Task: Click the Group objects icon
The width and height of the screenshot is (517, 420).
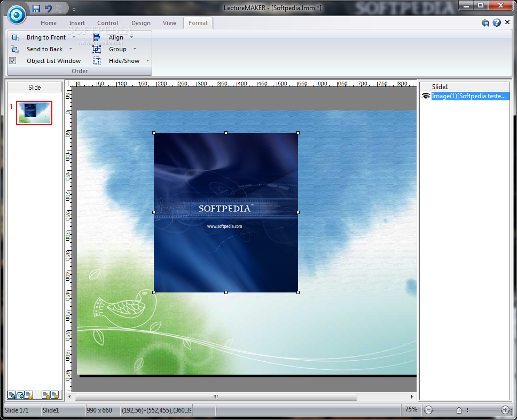Action: [x=96, y=49]
